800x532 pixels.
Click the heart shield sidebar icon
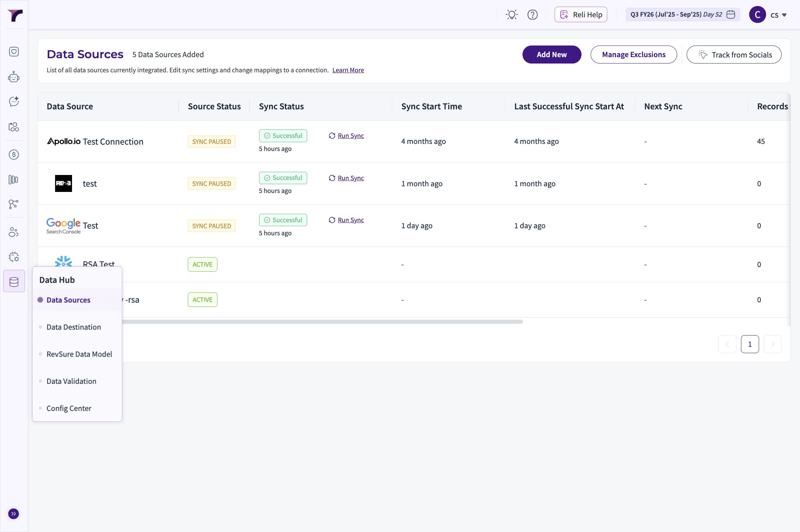point(14,52)
